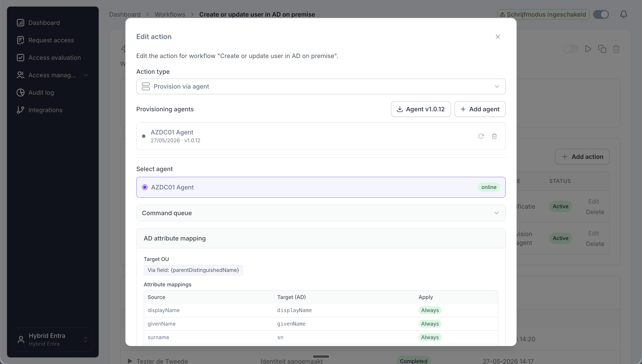Click the STATUS column header

click(x=560, y=181)
